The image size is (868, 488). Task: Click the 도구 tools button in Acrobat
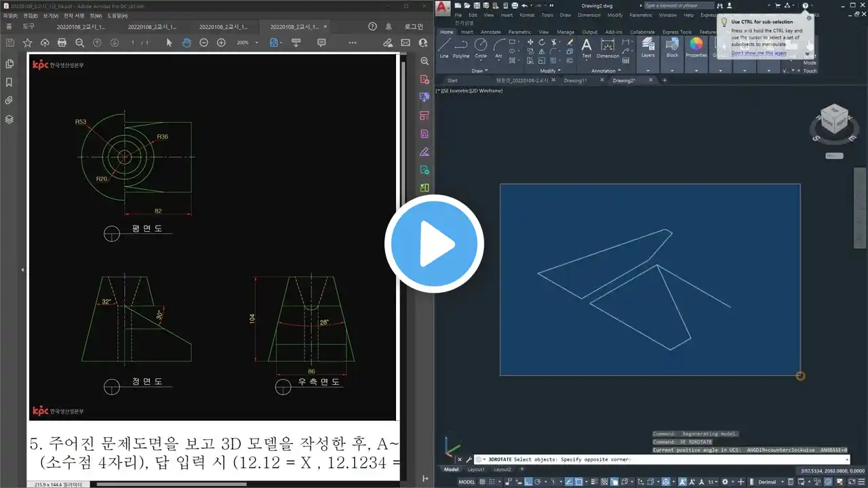coord(28,26)
